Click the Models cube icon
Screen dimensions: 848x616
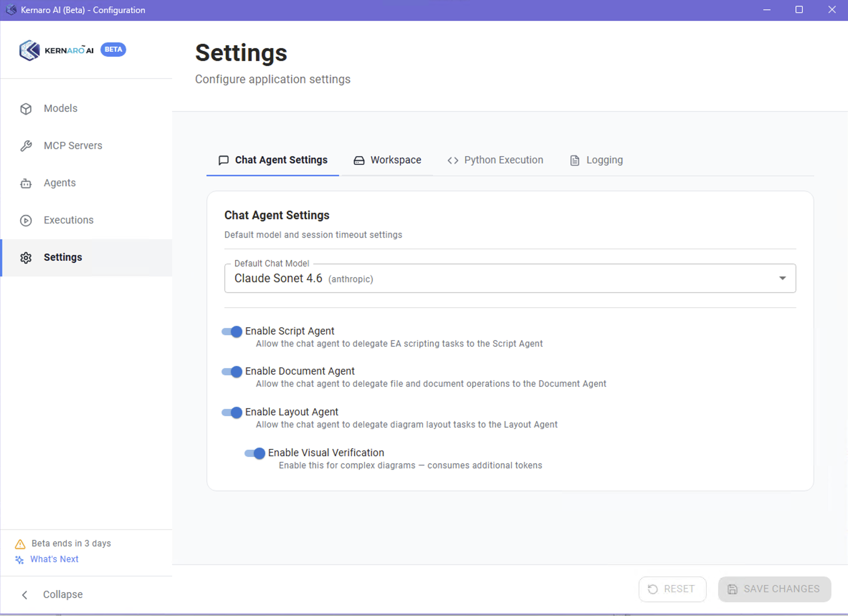coord(26,109)
